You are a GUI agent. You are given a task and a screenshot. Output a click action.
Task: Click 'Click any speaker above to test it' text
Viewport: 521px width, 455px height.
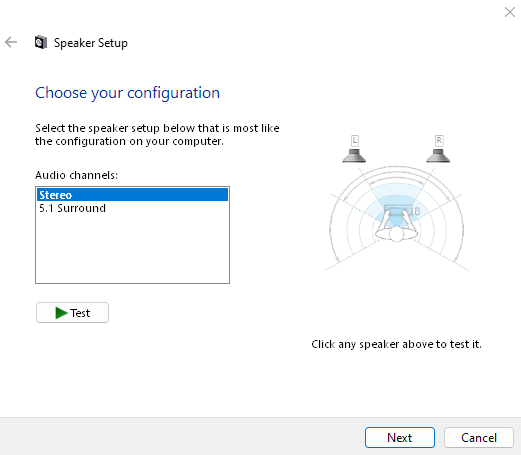pos(396,344)
